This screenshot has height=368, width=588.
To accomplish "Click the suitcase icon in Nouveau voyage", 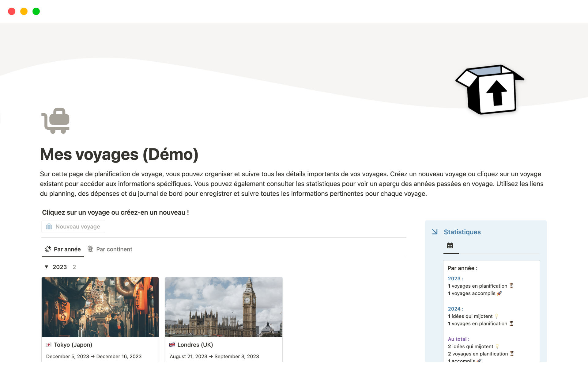I will (49, 227).
